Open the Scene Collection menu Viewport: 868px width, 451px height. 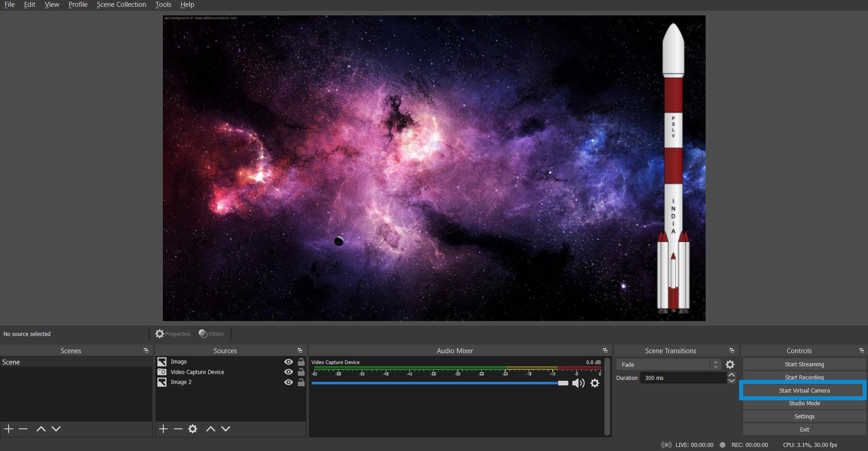(x=121, y=5)
